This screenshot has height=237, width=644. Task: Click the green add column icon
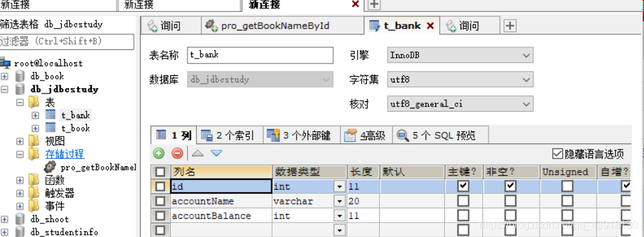[x=159, y=153]
